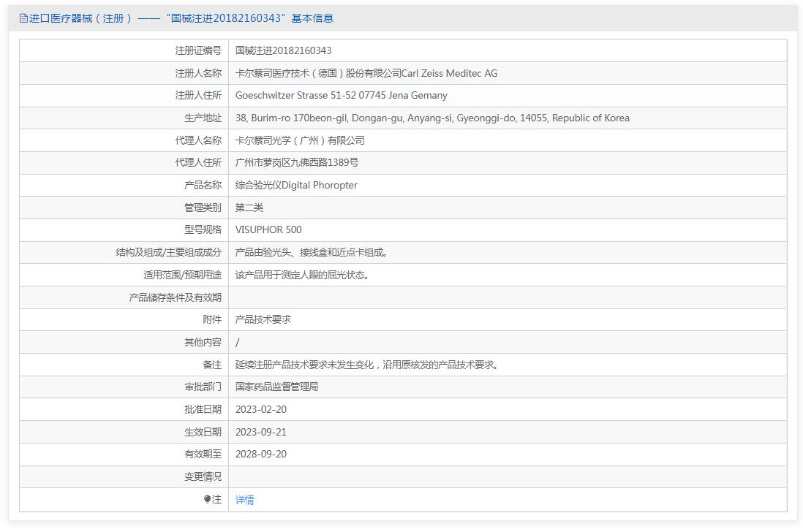The width and height of the screenshot is (803, 532).
Task: Select the 附件 row label
Action: 212,320
